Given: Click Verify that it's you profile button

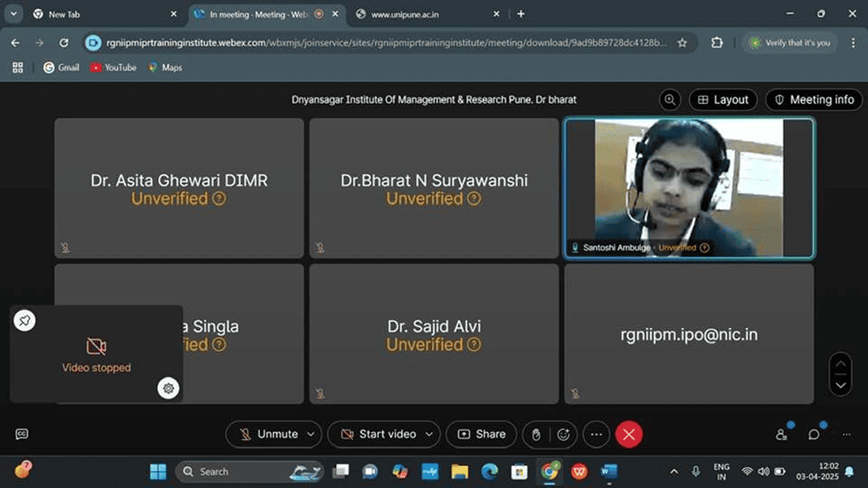Looking at the screenshot, I should 790,42.
